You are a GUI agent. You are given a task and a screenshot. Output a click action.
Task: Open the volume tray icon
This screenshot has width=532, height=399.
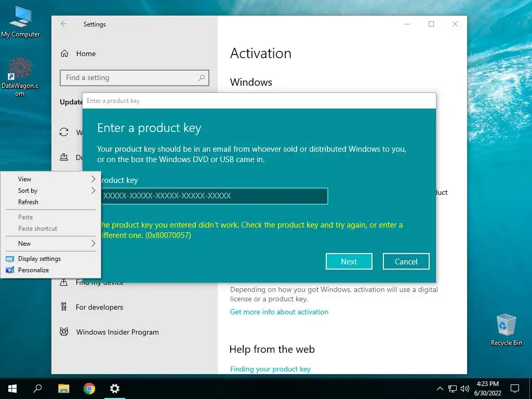[465, 389]
